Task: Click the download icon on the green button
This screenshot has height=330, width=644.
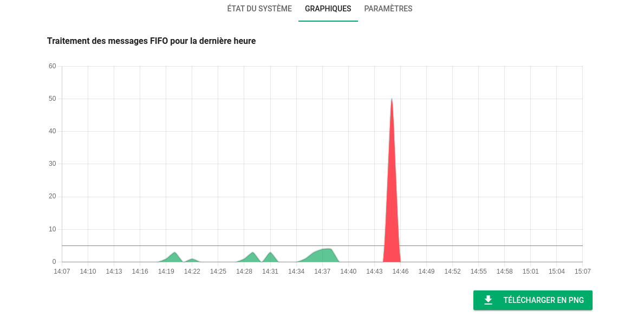Action: pyautogui.click(x=489, y=300)
